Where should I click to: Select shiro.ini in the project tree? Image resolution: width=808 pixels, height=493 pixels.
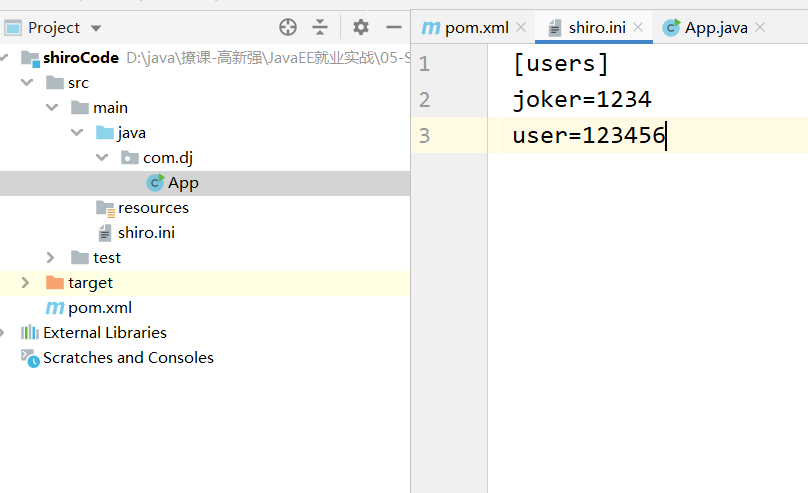tap(146, 233)
